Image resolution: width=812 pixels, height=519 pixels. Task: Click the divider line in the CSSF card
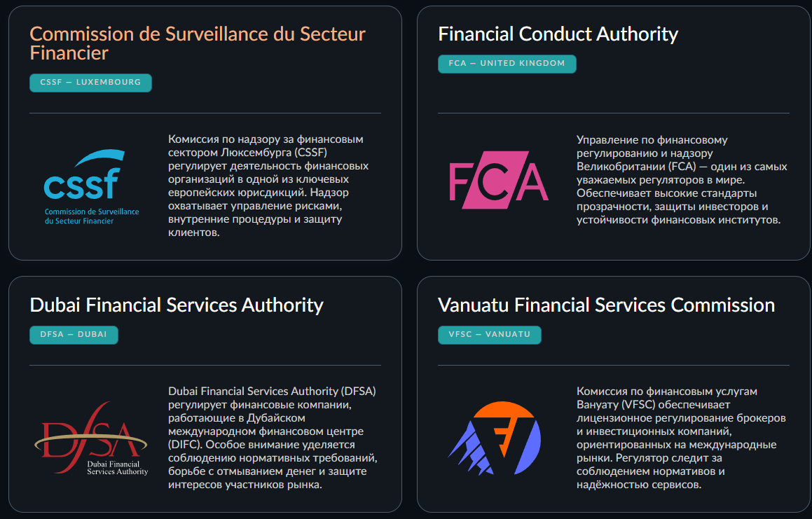click(x=205, y=113)
